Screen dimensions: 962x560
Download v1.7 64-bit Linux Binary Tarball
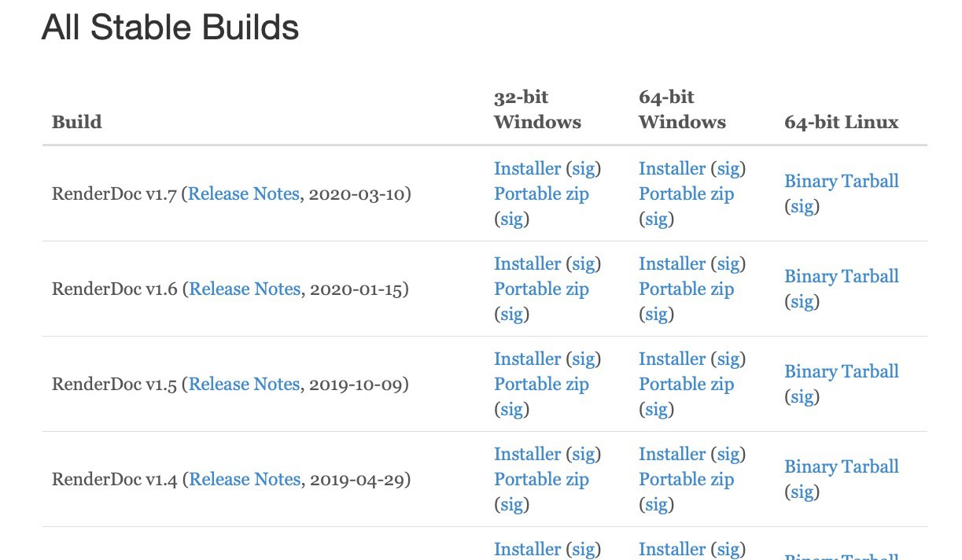coord(842,181)
